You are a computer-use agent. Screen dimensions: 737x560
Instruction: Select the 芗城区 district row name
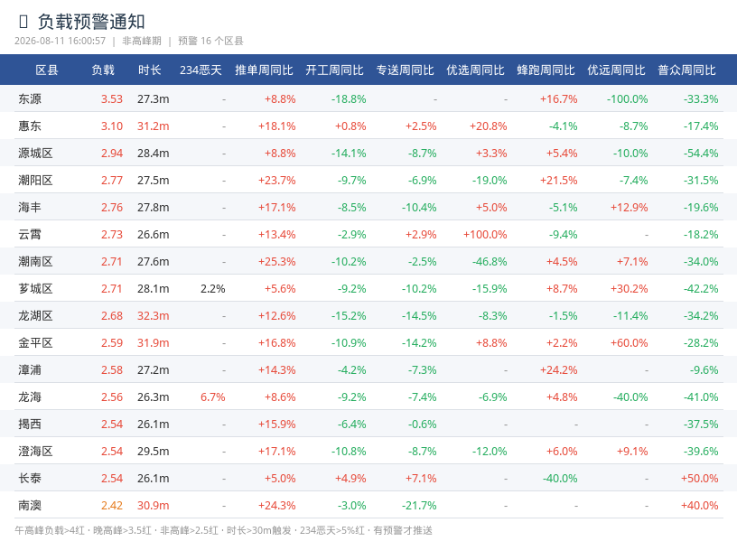35,289
